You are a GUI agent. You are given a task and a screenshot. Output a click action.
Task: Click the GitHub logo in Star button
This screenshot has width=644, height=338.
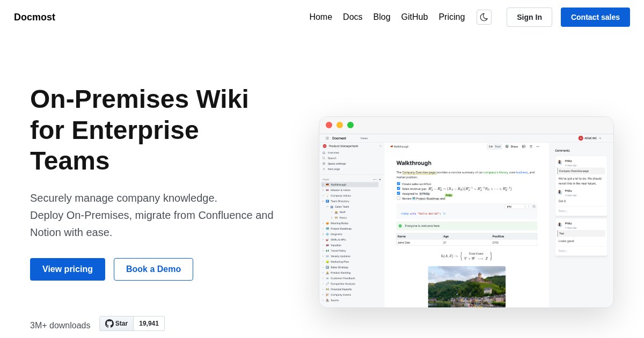point(109,324)
